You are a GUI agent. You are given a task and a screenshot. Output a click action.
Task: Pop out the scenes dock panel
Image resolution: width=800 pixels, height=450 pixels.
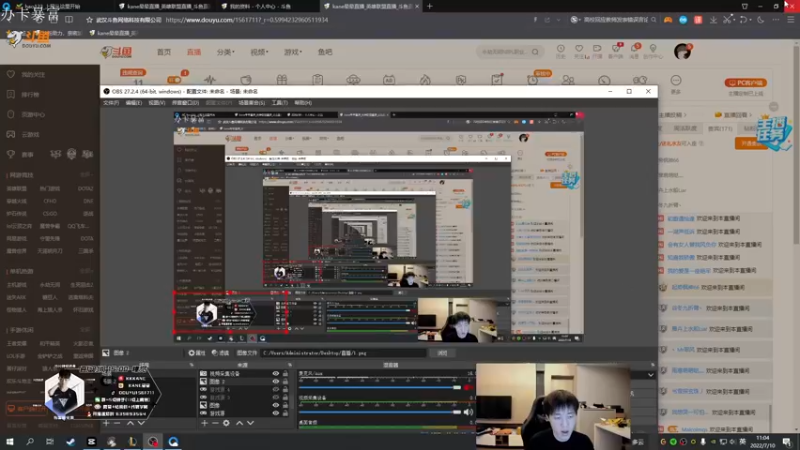pos(191,365)
